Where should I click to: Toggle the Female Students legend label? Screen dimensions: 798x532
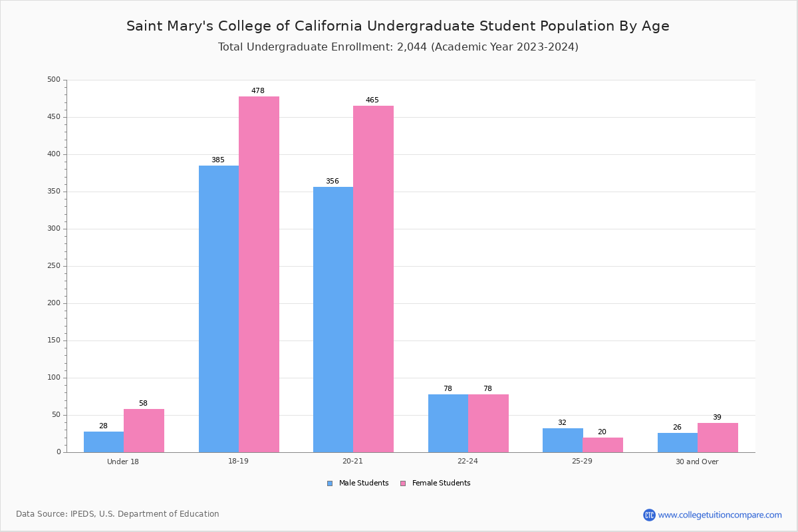(x=441, y=483)
